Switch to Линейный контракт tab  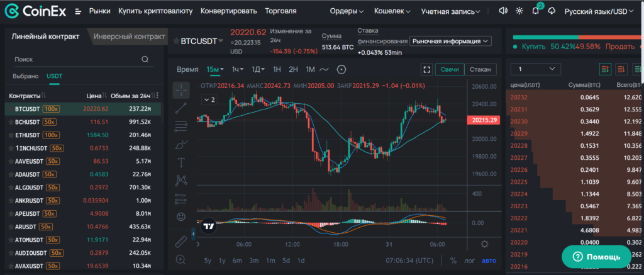tap(45, 36)
